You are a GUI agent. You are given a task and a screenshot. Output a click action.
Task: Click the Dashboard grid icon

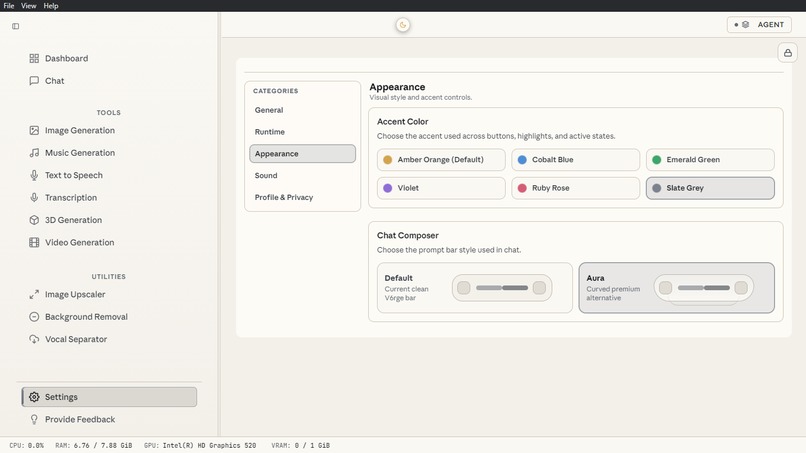click(x=34, y=59)
